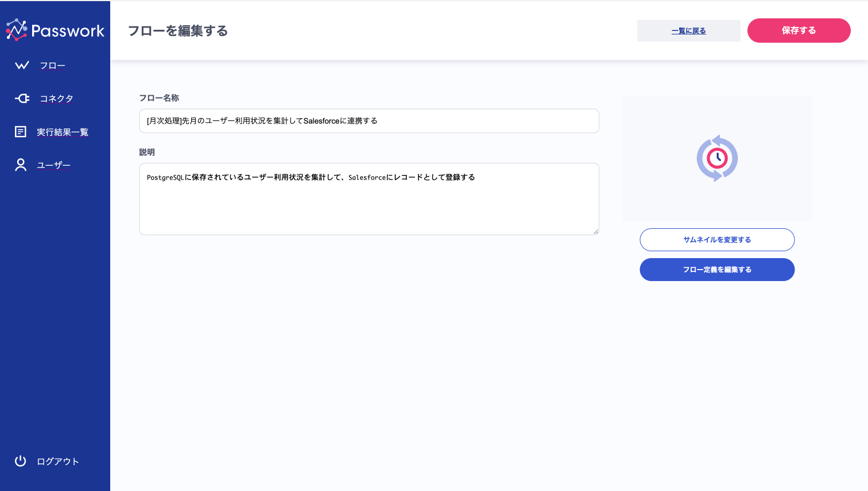Click the clock sync thumbnail icon
Viewport: 868px width, 491px height.
tap(717, 158)
